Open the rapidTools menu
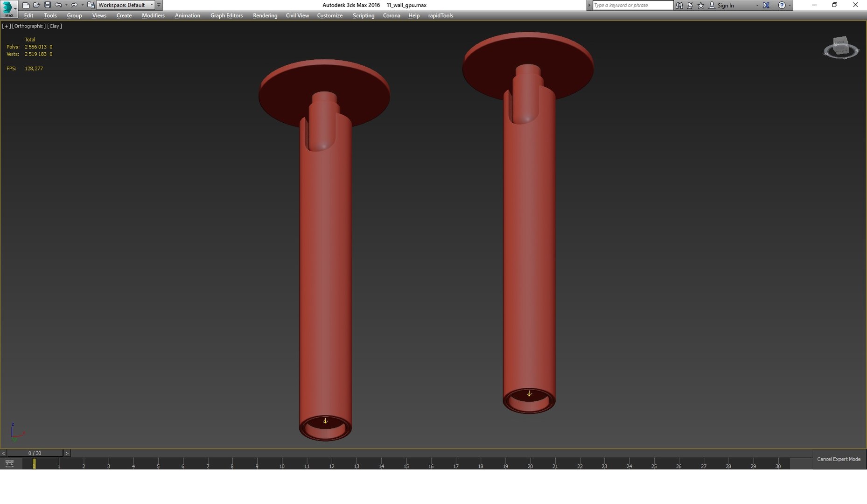The width and height of the screenshot is (867, 504). pyautogui.click(x=440, y=15)
